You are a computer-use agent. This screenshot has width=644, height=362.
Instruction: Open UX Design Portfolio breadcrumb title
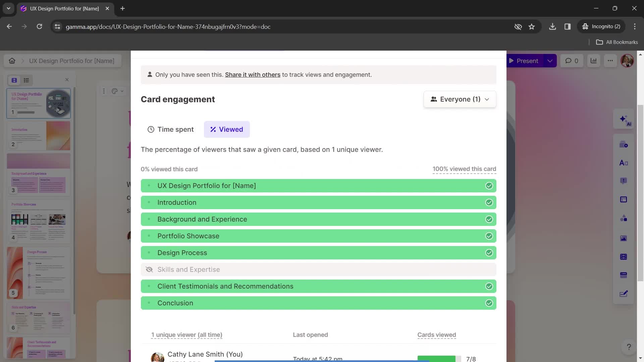pyautogui.click(x=71, y=61)
